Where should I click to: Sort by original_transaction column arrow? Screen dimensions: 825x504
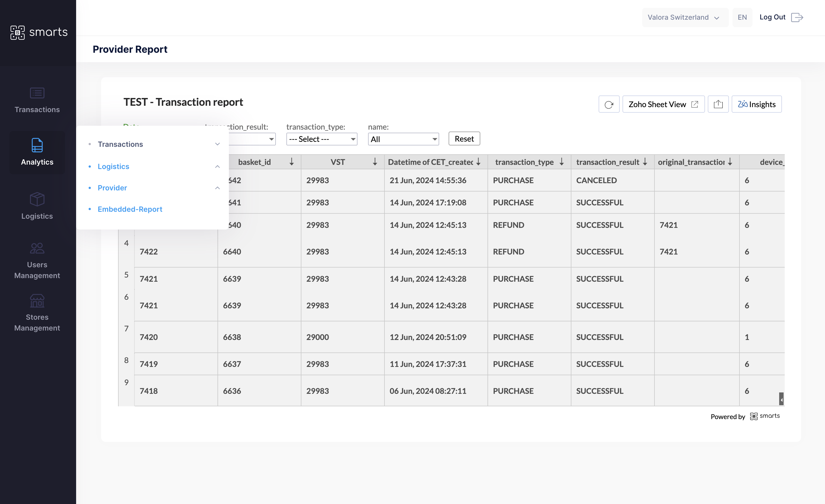click(730, 162)
